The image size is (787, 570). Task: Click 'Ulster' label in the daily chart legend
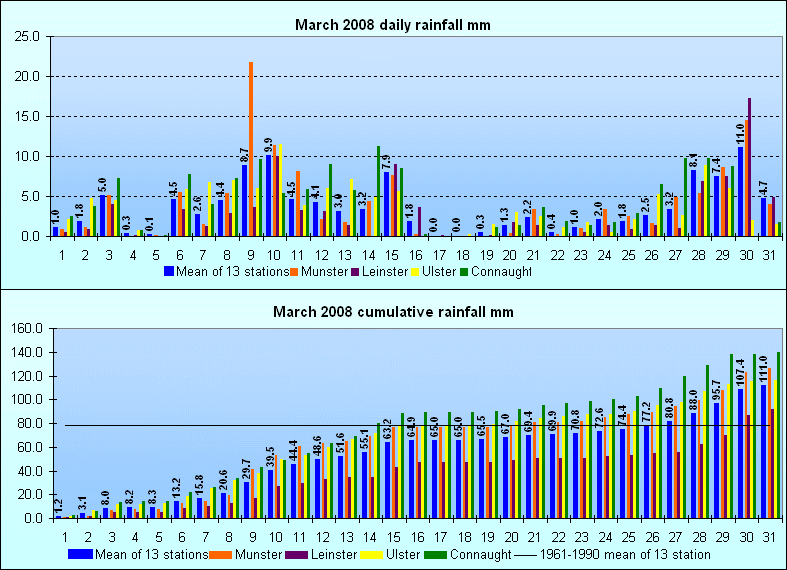(439, 271)
